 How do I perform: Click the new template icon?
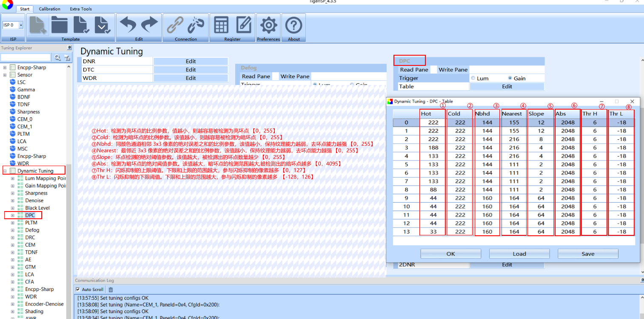click(x=38, y=25)
